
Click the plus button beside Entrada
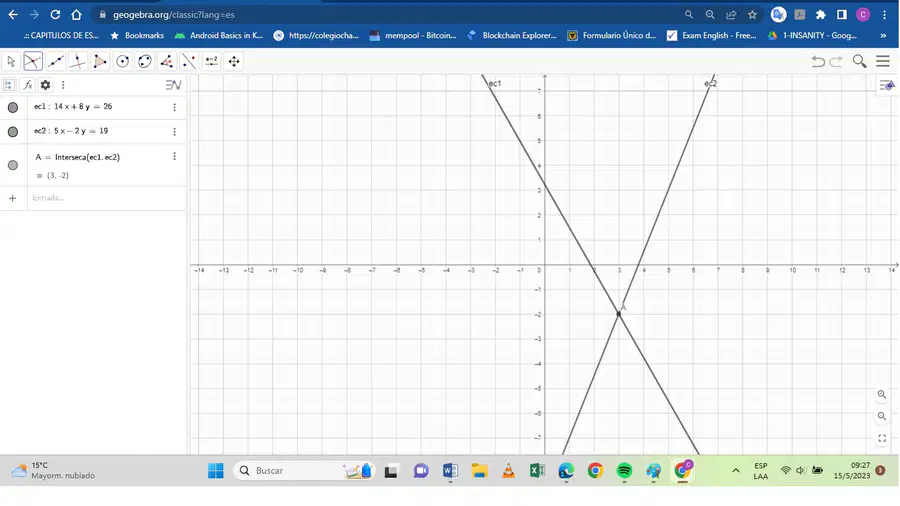coord(13,198)
